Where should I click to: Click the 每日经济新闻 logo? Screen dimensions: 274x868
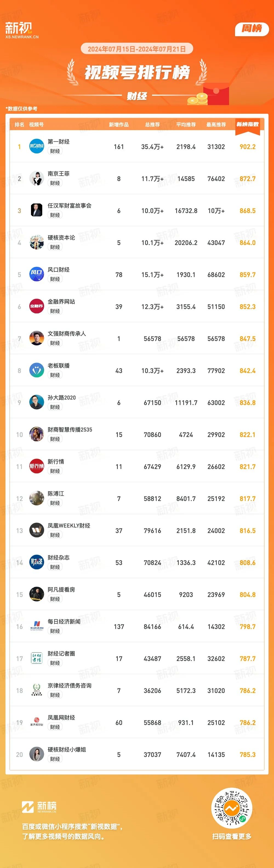click(36, 627)
